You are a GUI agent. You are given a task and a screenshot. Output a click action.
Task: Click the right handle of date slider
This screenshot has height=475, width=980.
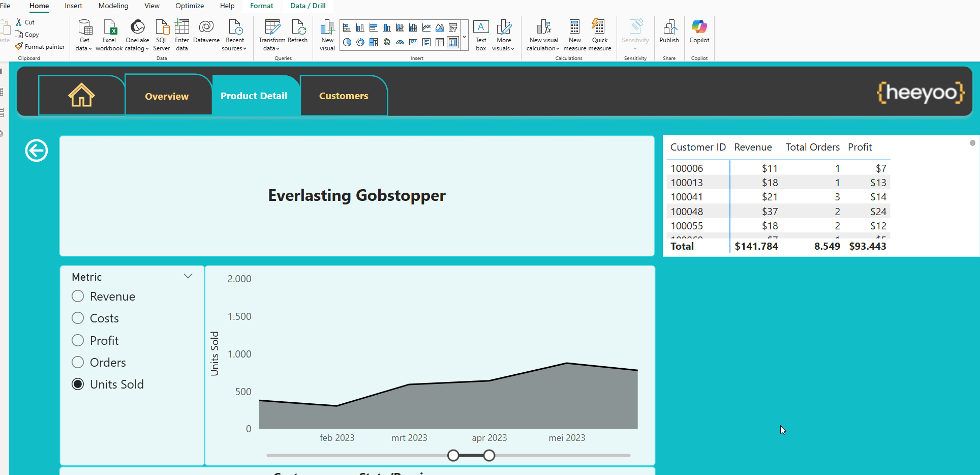pyautogui.click(x=489, y=455)
